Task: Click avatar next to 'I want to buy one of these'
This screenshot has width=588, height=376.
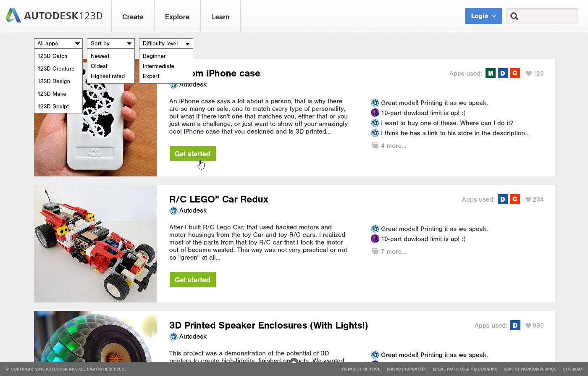Action: 375,123
